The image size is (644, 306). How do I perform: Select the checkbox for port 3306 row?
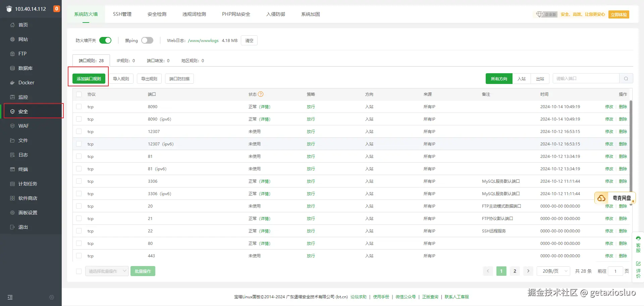point(79,181)
